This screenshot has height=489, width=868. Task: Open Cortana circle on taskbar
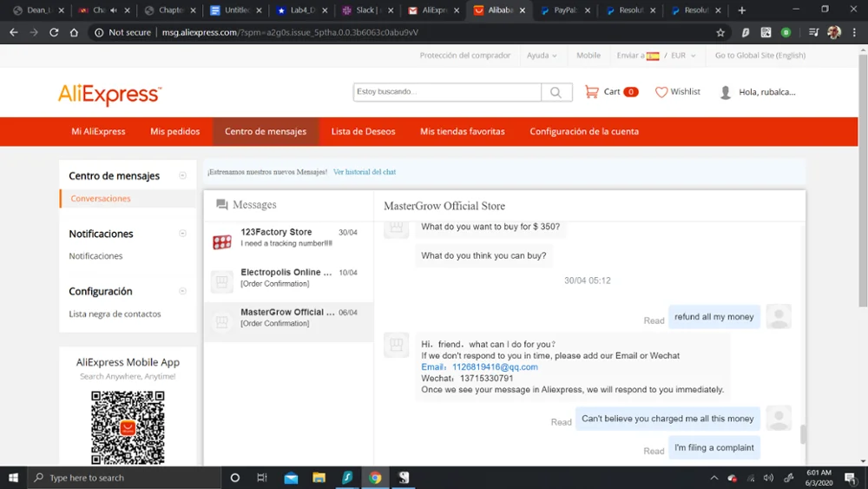[x=234, y=478]
